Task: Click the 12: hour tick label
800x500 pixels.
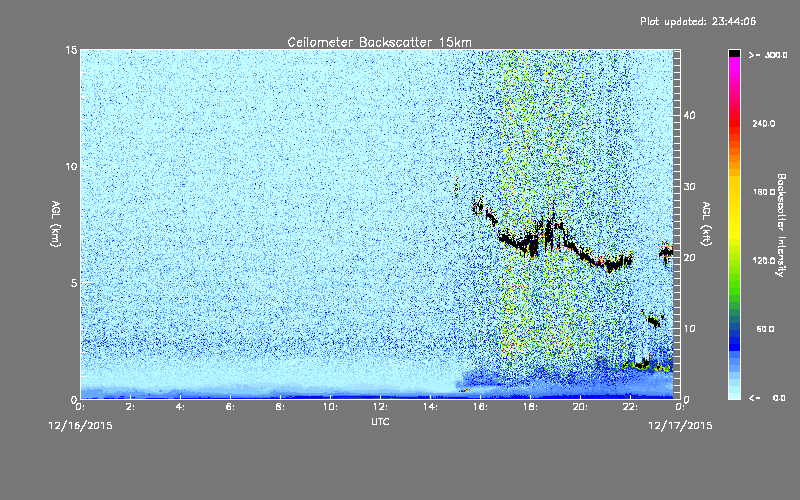Action: click(x=380, y=407)
